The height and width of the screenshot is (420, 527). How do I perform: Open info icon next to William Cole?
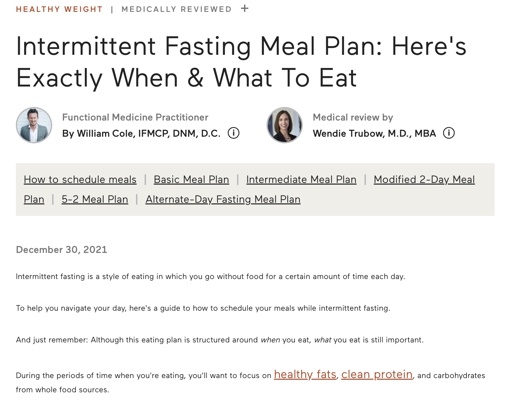[233, 133]
